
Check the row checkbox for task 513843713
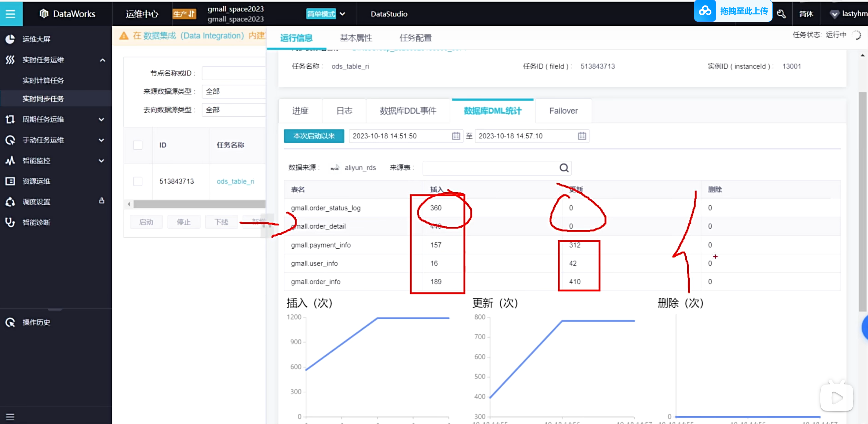point(137,181)
